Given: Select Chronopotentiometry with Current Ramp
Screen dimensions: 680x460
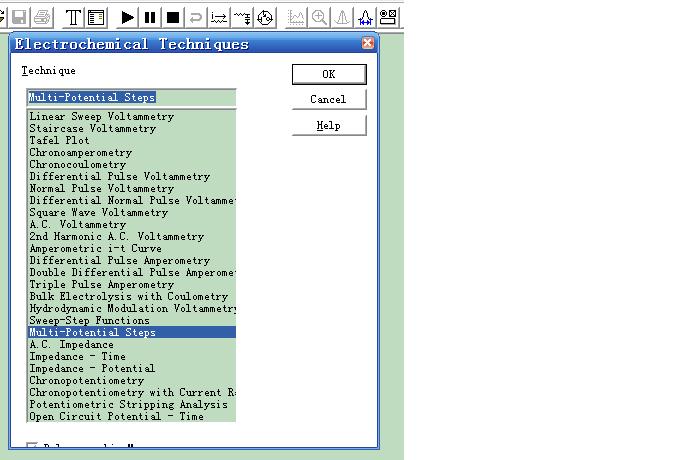Looking at the screenshot, I should point(131,392).
